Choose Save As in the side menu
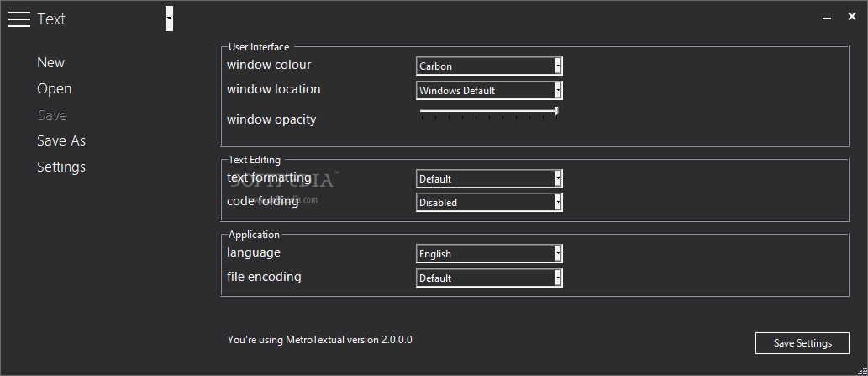 61,141
